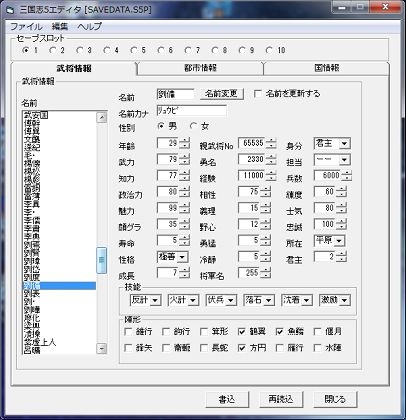Open the ヘルプ menu
The width and height of the screenshot is (406, 420).
coord(89,26)
